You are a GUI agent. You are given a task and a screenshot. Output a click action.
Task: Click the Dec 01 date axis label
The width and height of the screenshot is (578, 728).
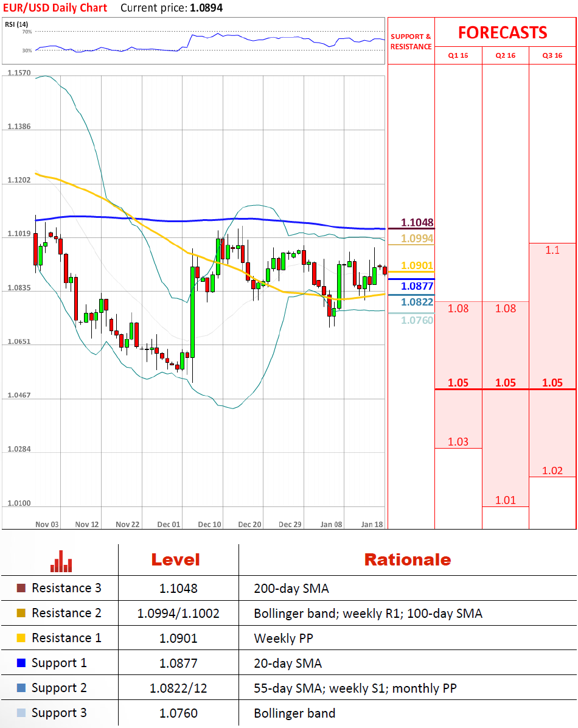[x=169, y=524]
